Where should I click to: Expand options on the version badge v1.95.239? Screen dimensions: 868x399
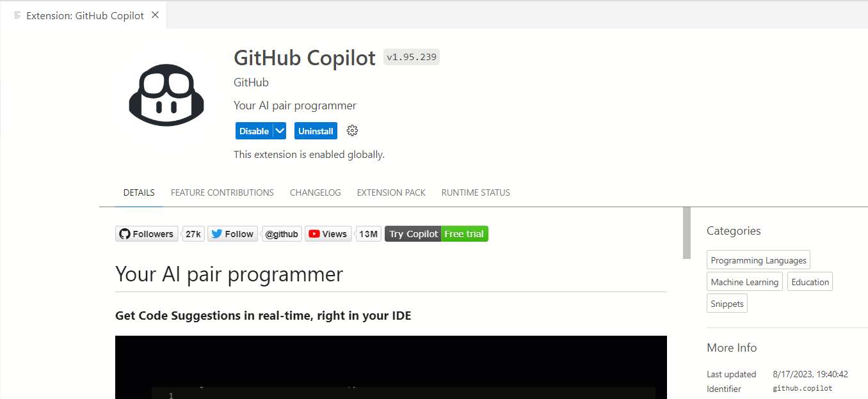[411, 57]
